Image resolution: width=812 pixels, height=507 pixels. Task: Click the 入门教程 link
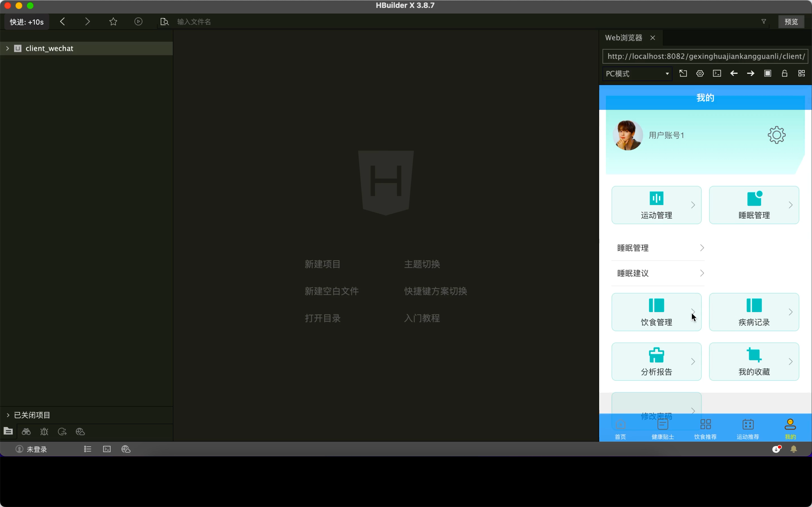coord(422,318)
